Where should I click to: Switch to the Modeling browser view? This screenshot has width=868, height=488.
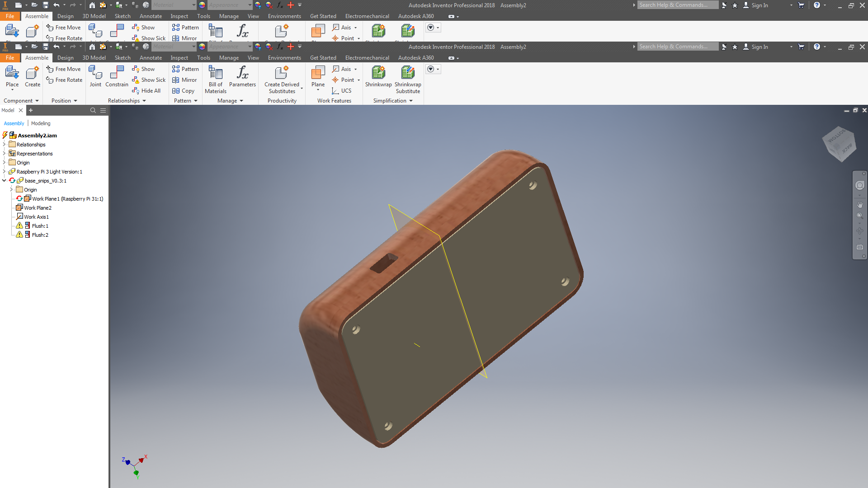coord(41,123)
